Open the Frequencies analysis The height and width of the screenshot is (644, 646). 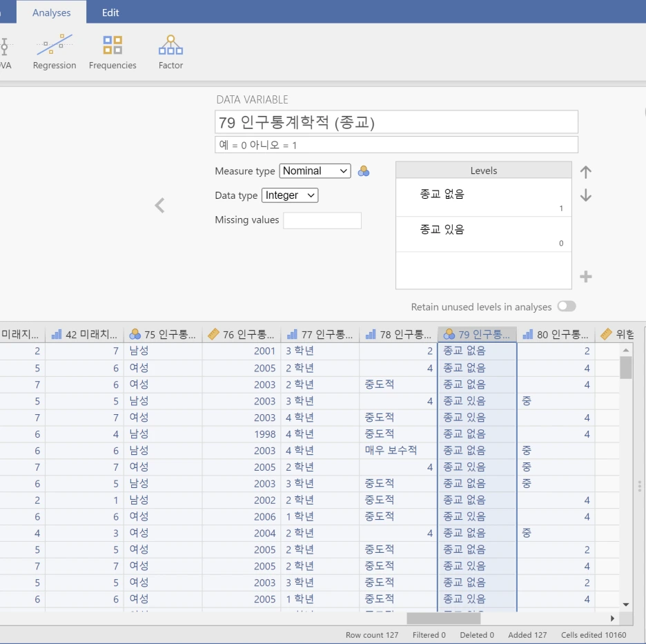[112, 50]
